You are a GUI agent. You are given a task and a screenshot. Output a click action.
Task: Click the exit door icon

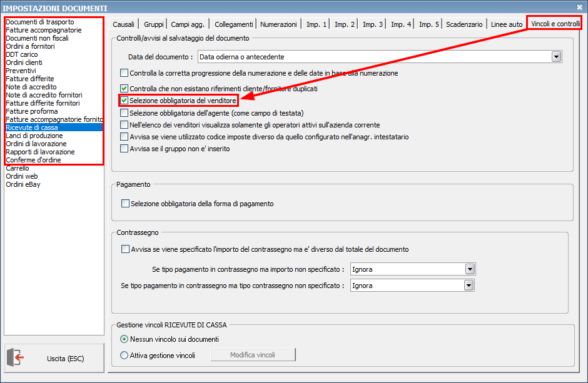coord(16,357)
